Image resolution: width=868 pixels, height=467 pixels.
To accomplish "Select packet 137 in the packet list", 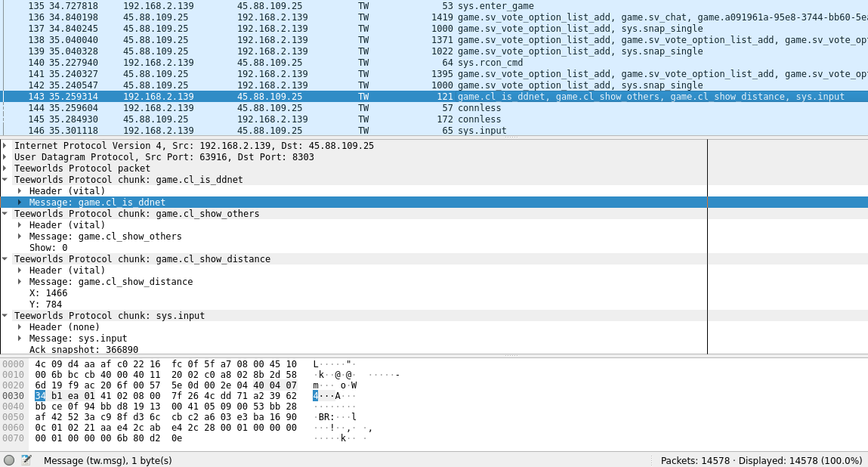I will point(434,29).
